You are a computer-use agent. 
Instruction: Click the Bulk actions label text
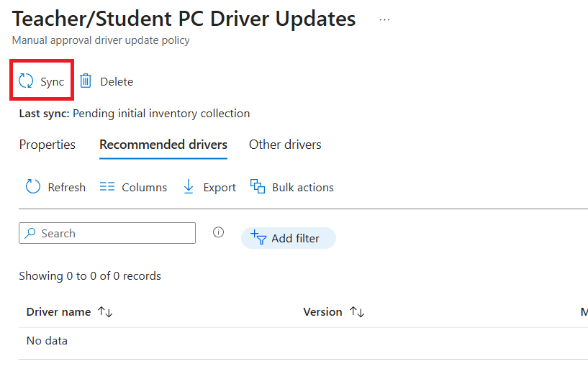[302, 187]
